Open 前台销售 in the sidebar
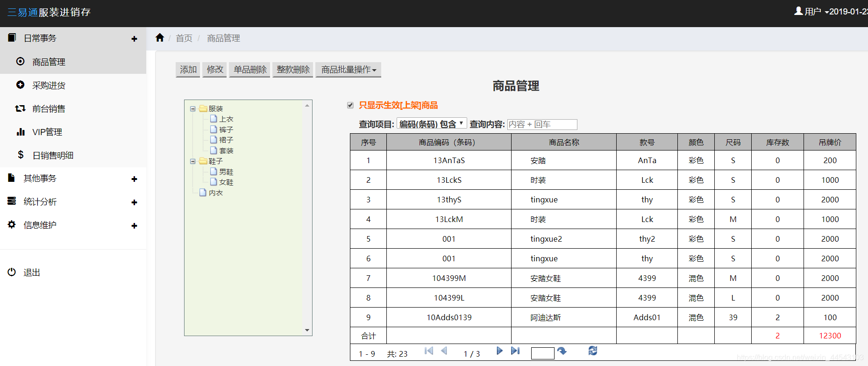 point(49,108)
